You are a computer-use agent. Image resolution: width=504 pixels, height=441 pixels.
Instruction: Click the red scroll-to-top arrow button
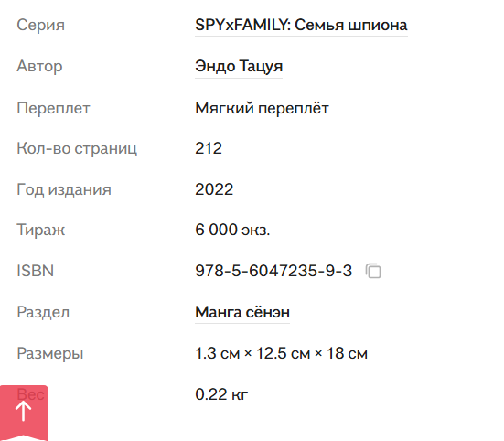pyautogui.click(x=24, y=413)
